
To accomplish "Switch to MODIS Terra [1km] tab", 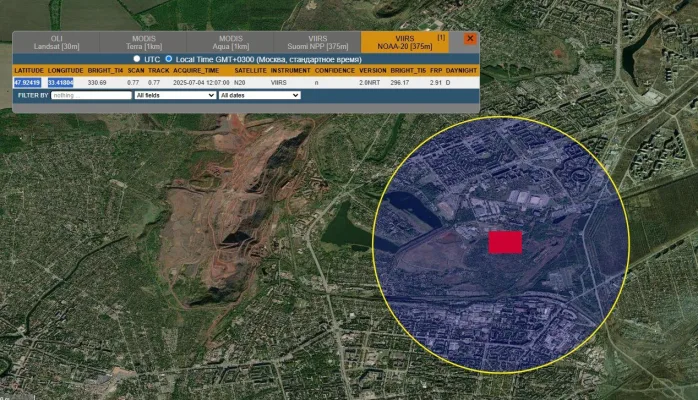I will pyautogui.click(x=143, y=43).
